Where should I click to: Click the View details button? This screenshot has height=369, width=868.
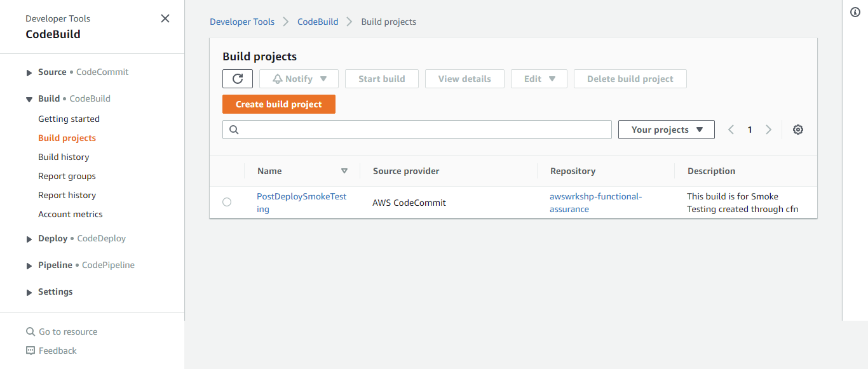465,79
